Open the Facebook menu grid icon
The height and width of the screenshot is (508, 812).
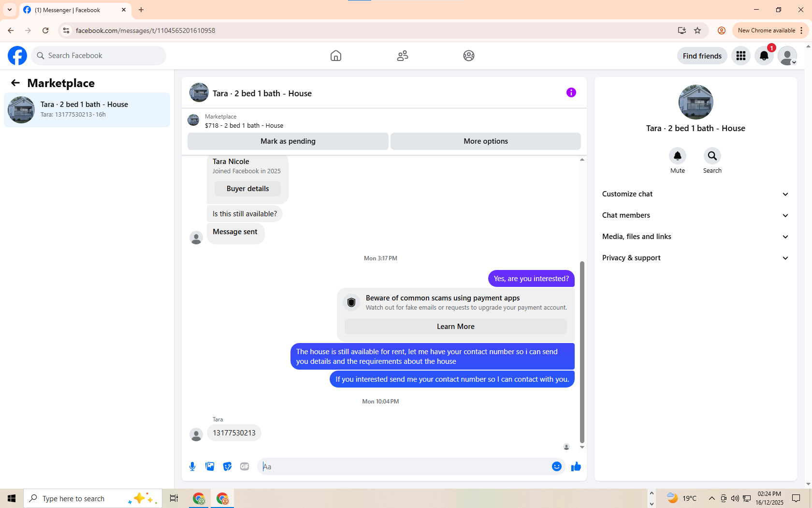(741, 56)
